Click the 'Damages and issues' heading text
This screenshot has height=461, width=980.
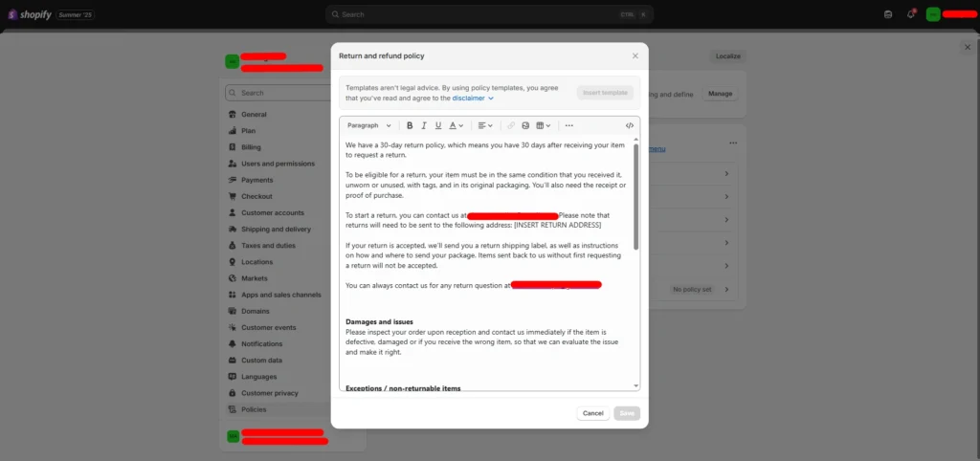point(379,321)
